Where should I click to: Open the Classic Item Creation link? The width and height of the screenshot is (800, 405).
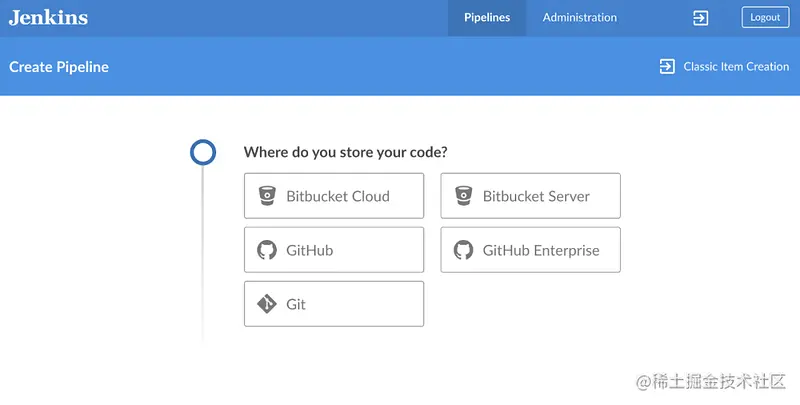(736, 67)
